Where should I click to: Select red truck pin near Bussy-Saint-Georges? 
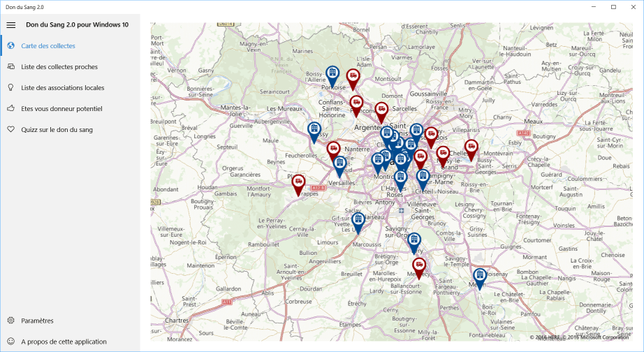[x=471, y=149]
